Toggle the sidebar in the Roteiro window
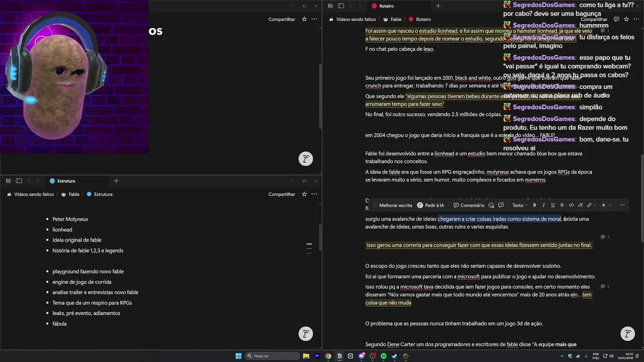644x362 pixels. tap(341, 6)
